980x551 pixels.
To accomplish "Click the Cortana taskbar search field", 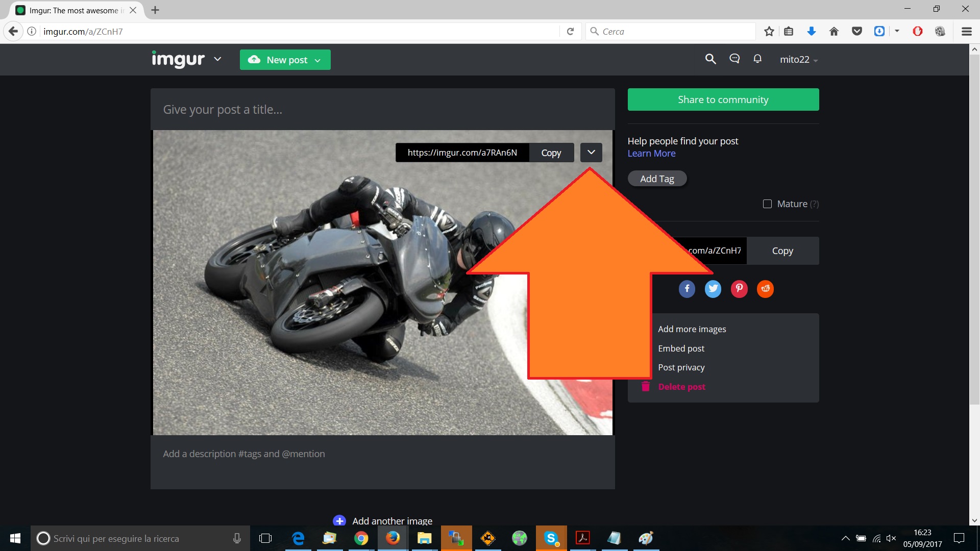I will 140,538.
